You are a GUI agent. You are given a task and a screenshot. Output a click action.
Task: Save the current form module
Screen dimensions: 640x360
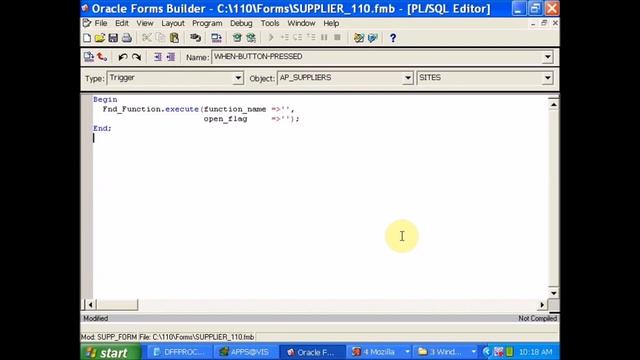coord(113,38)
